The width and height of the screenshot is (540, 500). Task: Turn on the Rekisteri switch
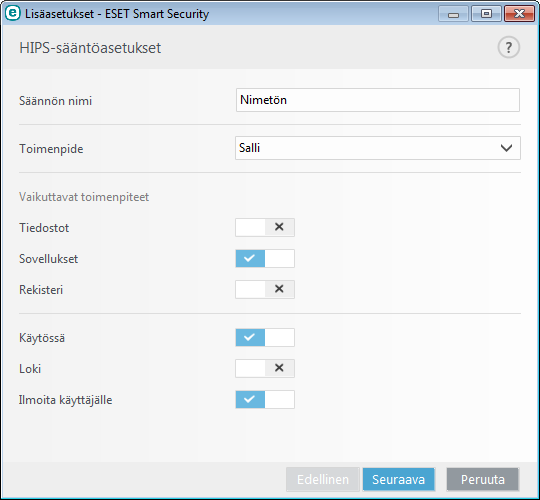pyautogui.click(x=265, y=289)
